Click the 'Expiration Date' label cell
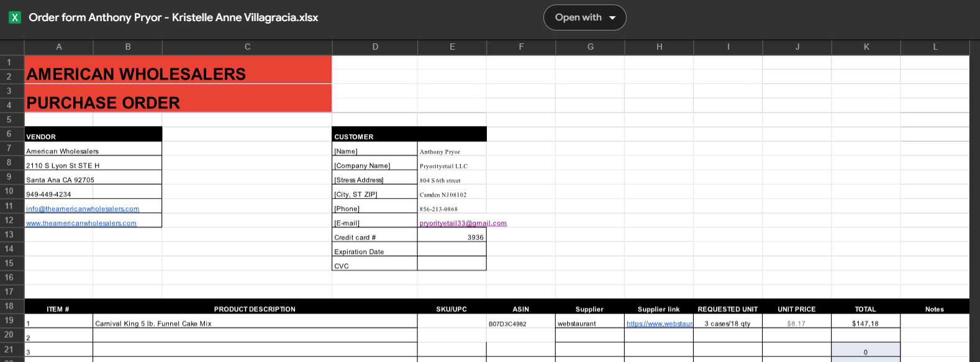980x362 pixels. click(x=375, y=249)
